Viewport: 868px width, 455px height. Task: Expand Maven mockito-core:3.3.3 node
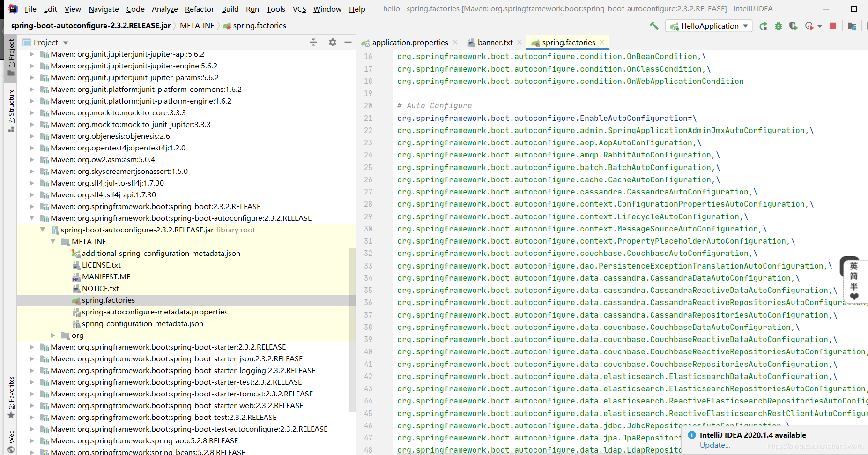(31, 112)
